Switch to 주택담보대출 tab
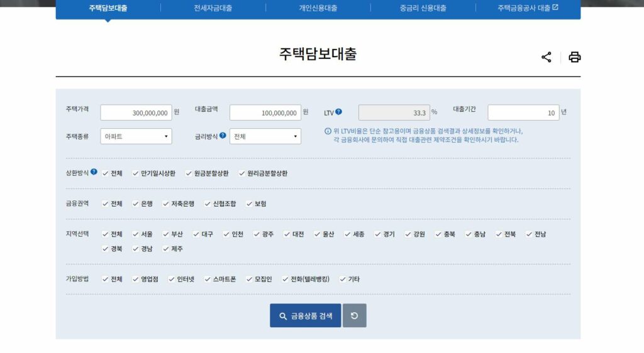This screenshot has width=644, height=353. [108, 8]
